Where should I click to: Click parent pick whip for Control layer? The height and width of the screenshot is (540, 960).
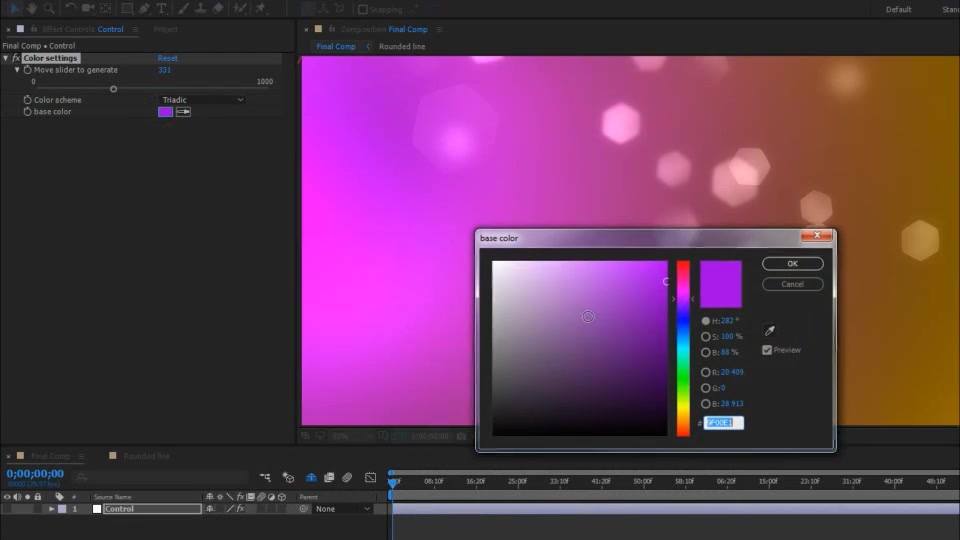pos(304,509)
